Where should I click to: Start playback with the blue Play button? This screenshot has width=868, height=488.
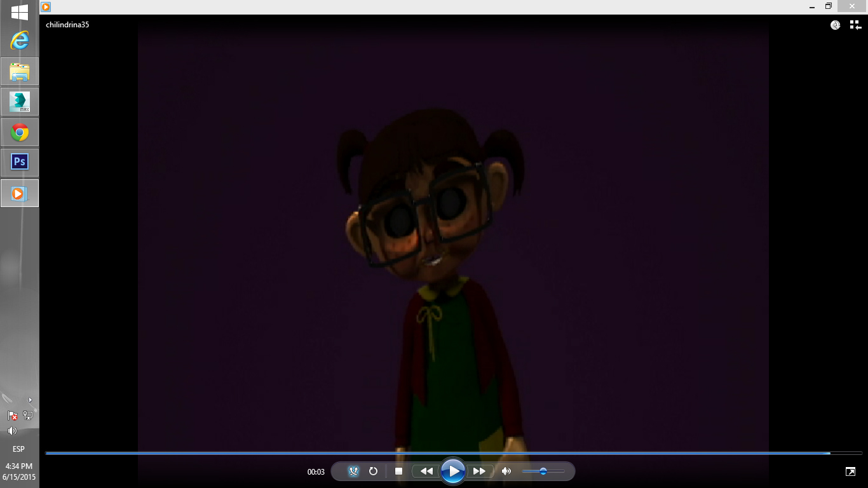click(453, 471)
